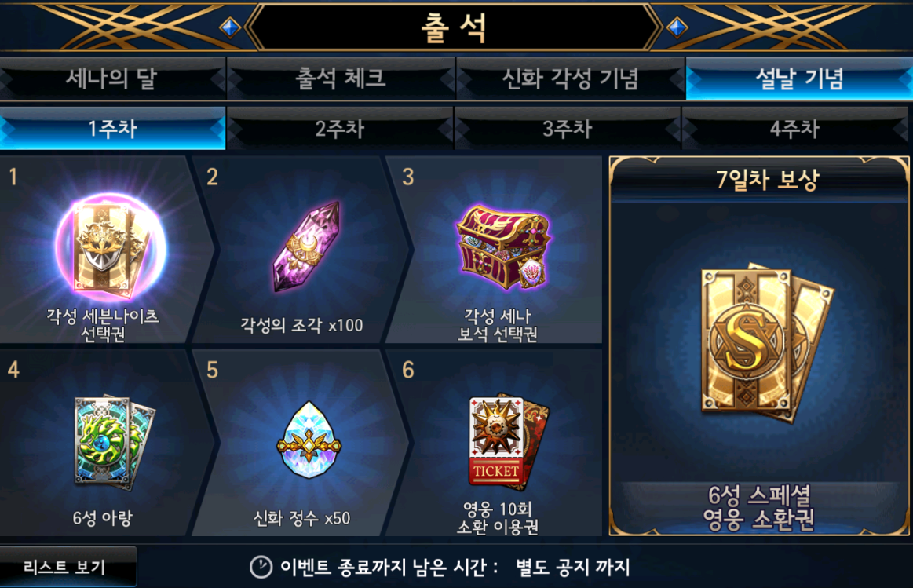
Task: Click the clock icon beside event timer
Action: click(x=261, y=567)
